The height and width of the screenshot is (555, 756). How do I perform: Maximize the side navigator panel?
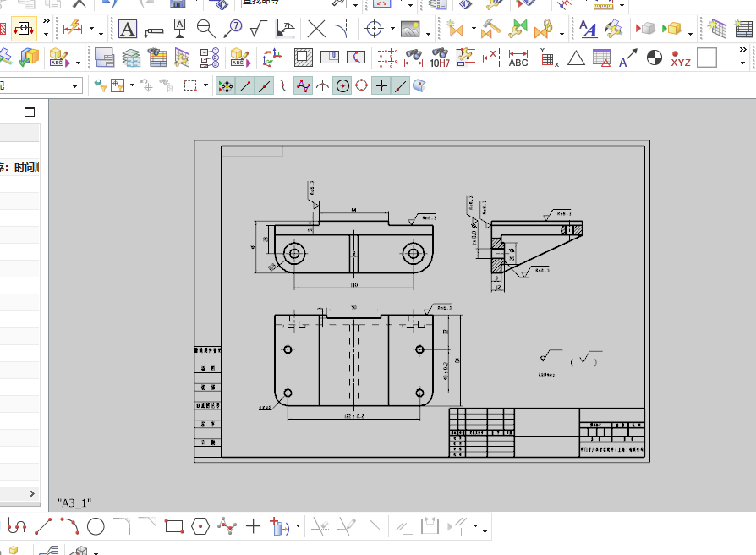point(30,113)
